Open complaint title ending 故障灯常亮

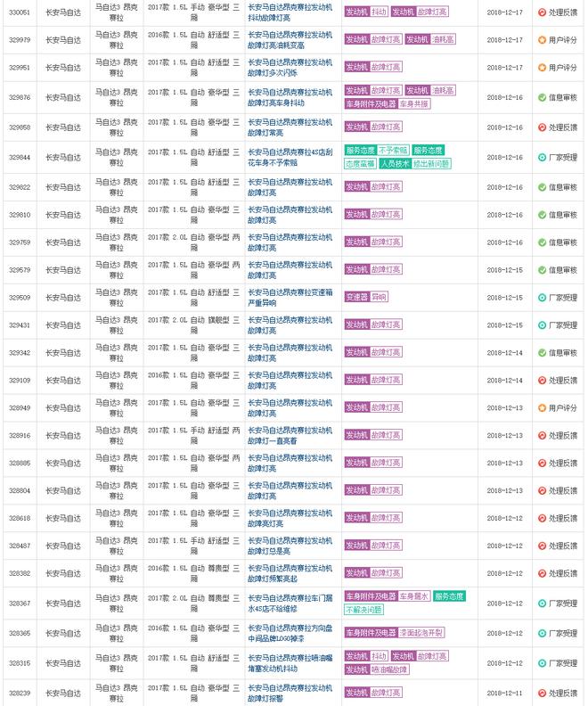[290, 127]
